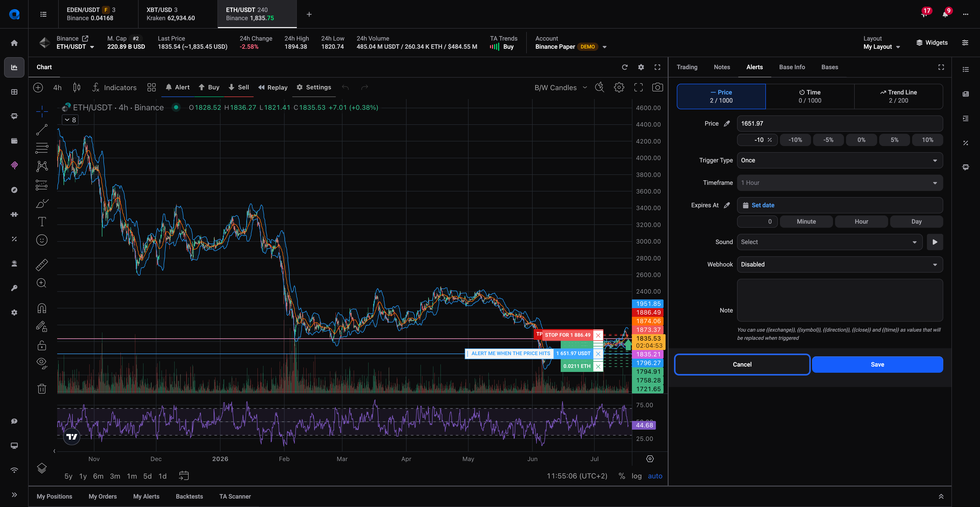The height and width of the screenshot is (507, 980).
Task: Open the Webhook Disabled dropdown
Action: click(x=840, y=264)
